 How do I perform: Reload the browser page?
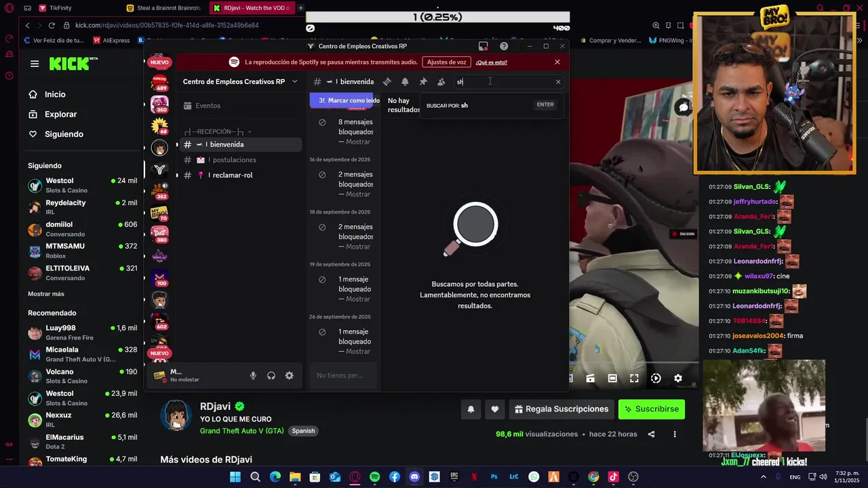(52, 25)
